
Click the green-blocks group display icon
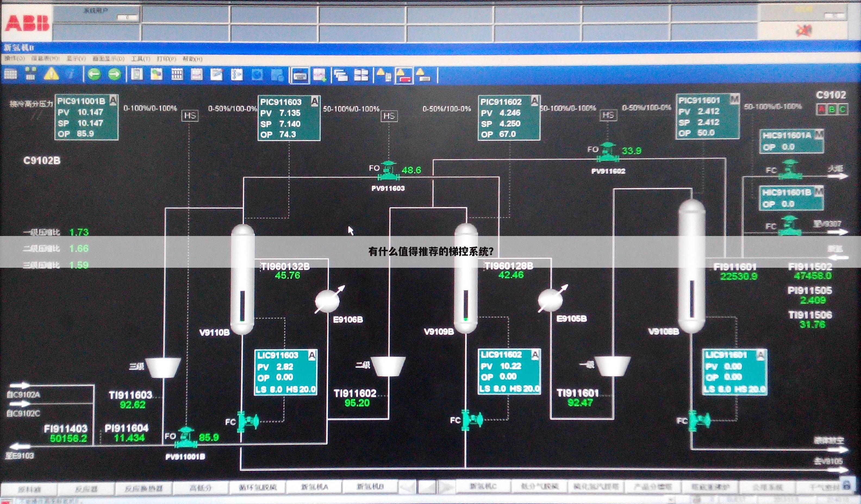(30, 74)
